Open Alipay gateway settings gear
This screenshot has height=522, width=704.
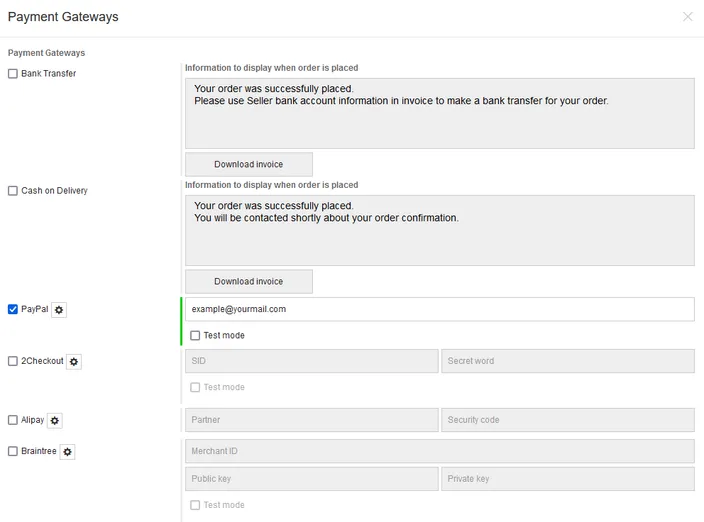pos(55,421)
